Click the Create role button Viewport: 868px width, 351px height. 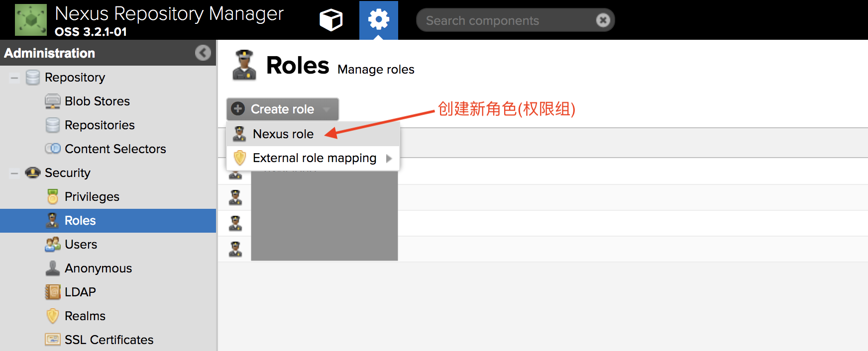point(283,109)
